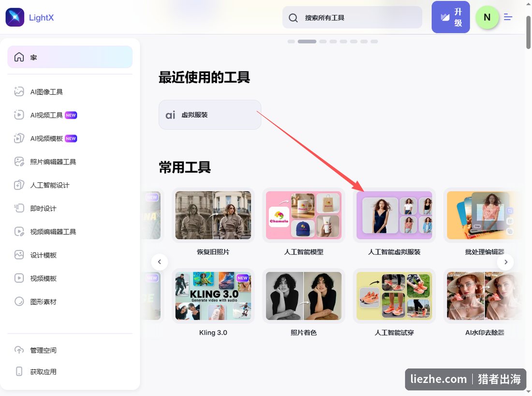Click the Kling 3.0 caption

click(213, 333)
